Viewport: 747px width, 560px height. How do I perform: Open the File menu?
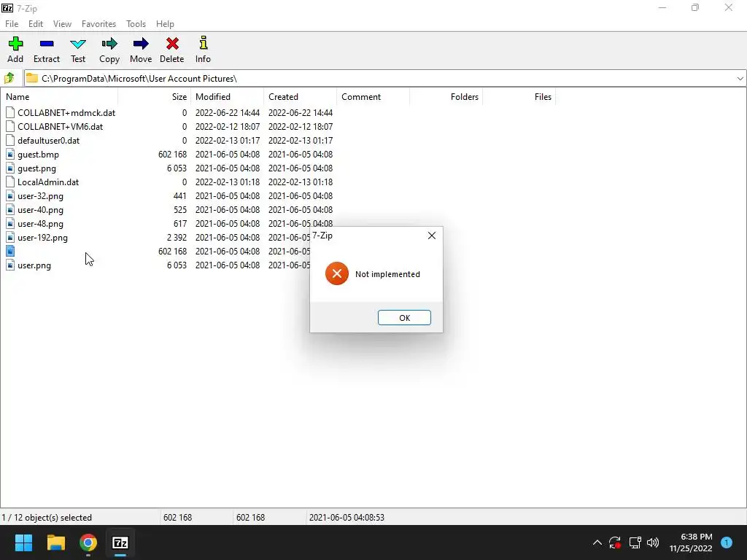pos(12,24)
